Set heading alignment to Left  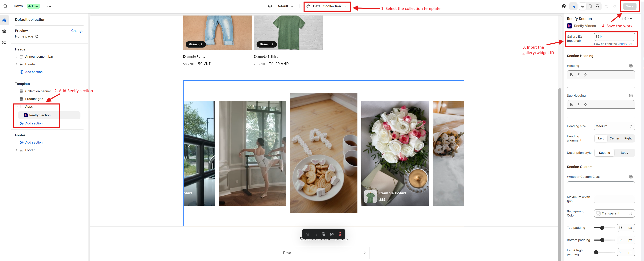tap(601, 138)
